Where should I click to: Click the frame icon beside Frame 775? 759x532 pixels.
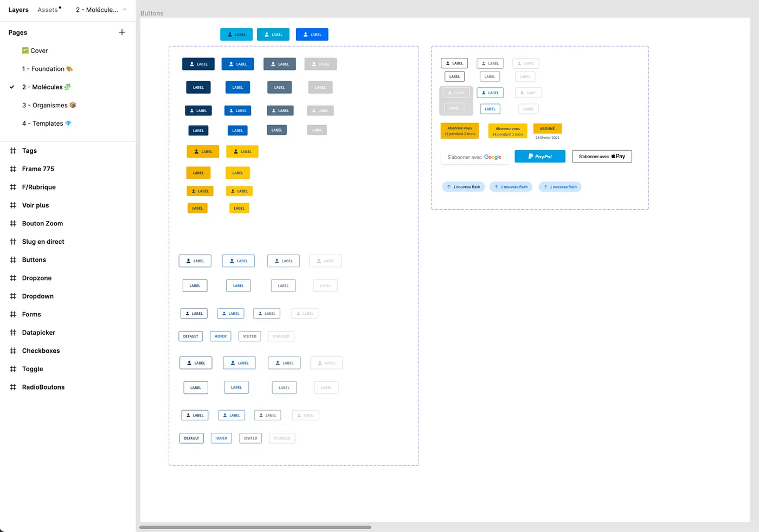(13, 169)
